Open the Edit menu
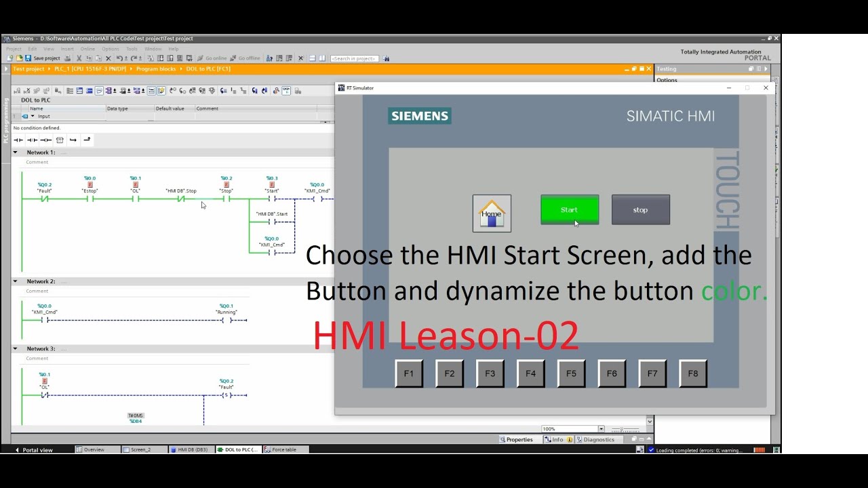Screen dimensions: 868x488 pos(33,49)
